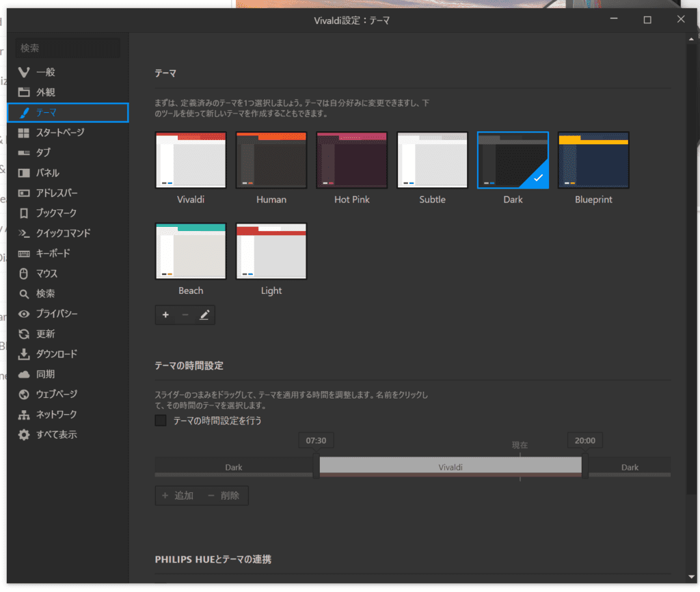Click the プライバシー eye icon
Image resolution: width=700 pixels, height=592 pixels.
[x=24, y=314]
